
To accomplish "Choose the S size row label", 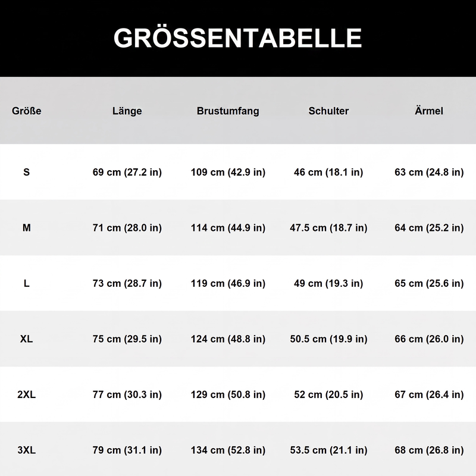I will point(26,172).
